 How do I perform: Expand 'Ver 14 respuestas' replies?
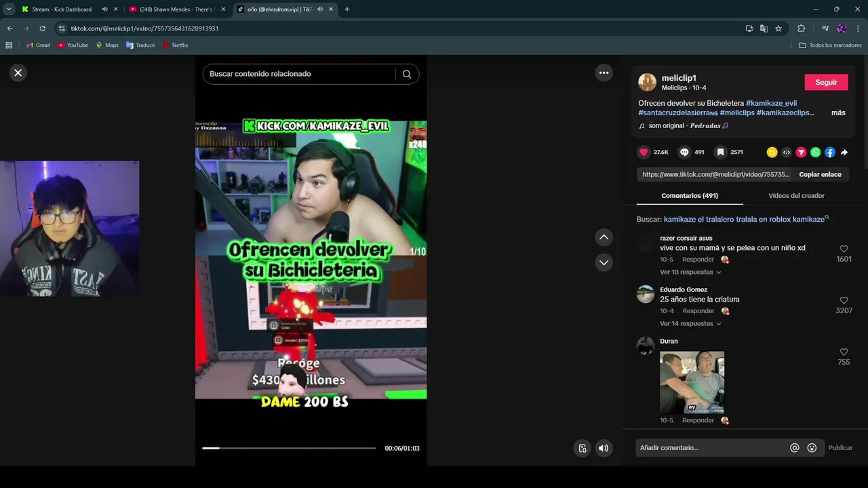coord(690,324)
